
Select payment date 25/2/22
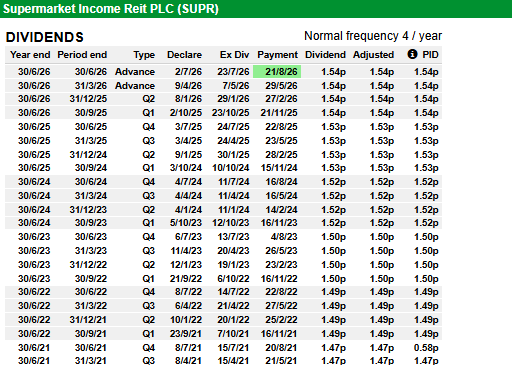[281, 320]
